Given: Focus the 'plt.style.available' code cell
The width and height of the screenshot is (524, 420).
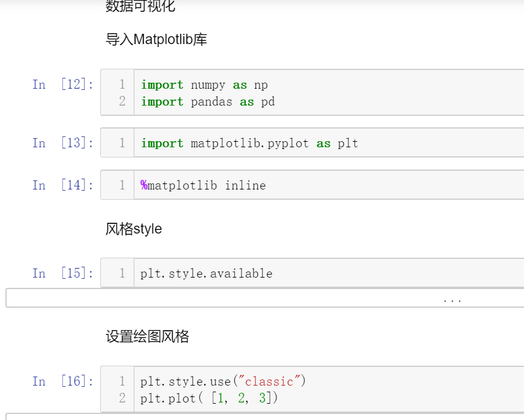Looking at the screenshot, I should click(206, 274).
